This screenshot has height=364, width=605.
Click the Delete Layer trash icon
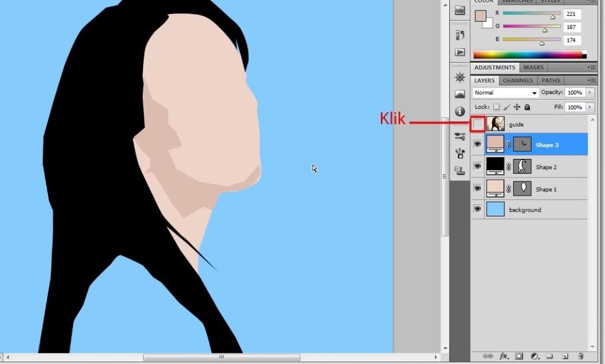pyautogui.click(x=580, y=356)
